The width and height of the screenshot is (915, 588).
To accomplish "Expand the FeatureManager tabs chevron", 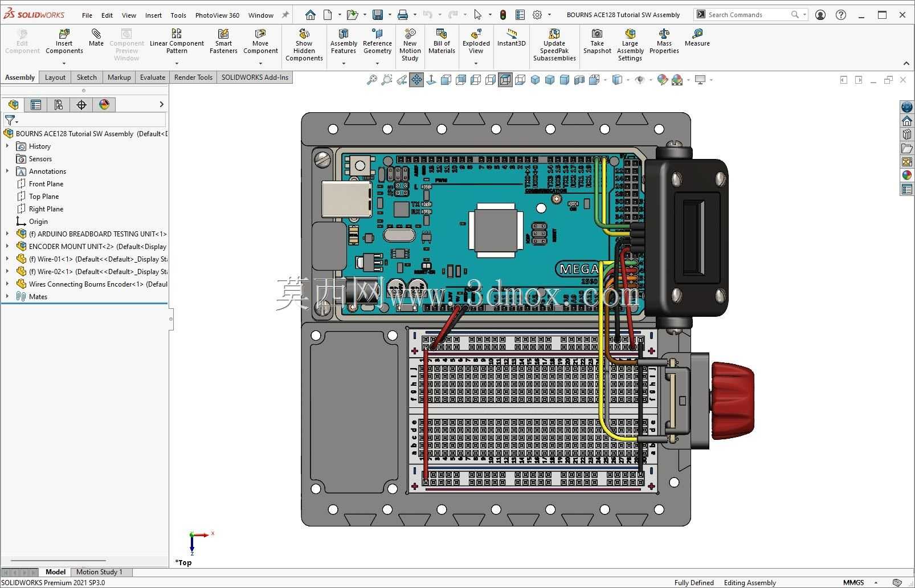I will pyautogui.click(x=161, y=104).
